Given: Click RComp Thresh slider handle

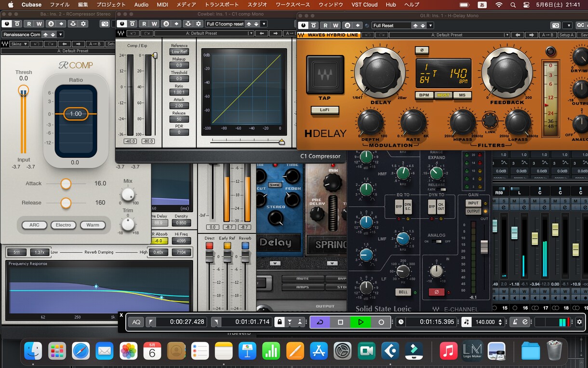Looking at the screenshot, I should point(23,91).
